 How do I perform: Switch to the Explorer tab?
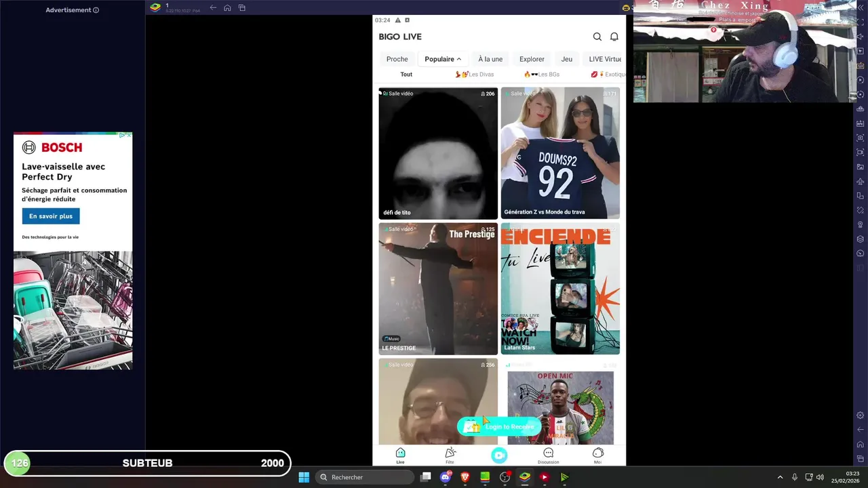(532, 59)
